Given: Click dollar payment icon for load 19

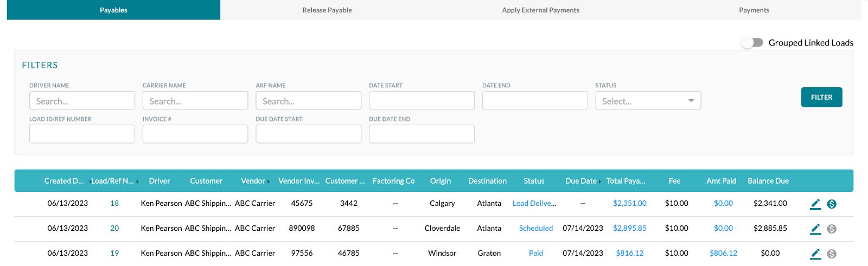Looking at the screenshot, I should (x=832, y=254).
